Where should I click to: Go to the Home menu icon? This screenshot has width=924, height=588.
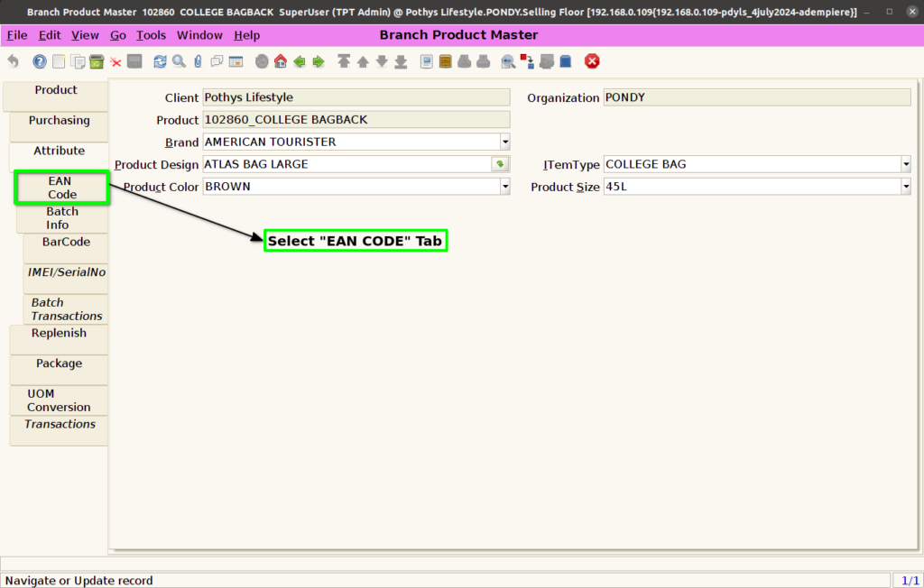click(x=281, y=61)
